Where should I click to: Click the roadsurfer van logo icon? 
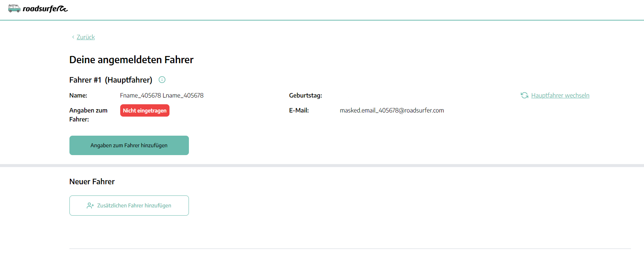click(x=14, y=8)
